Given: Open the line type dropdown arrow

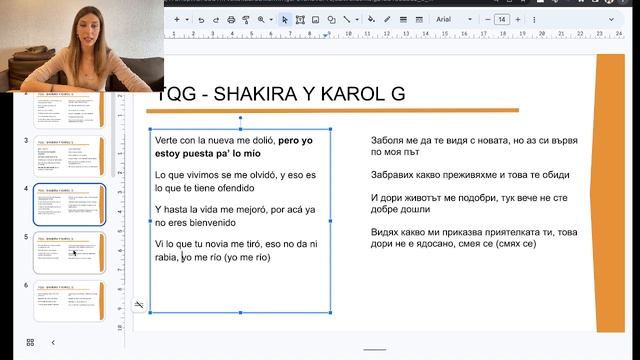Looking at the screenshot, I should click(357, 20).
